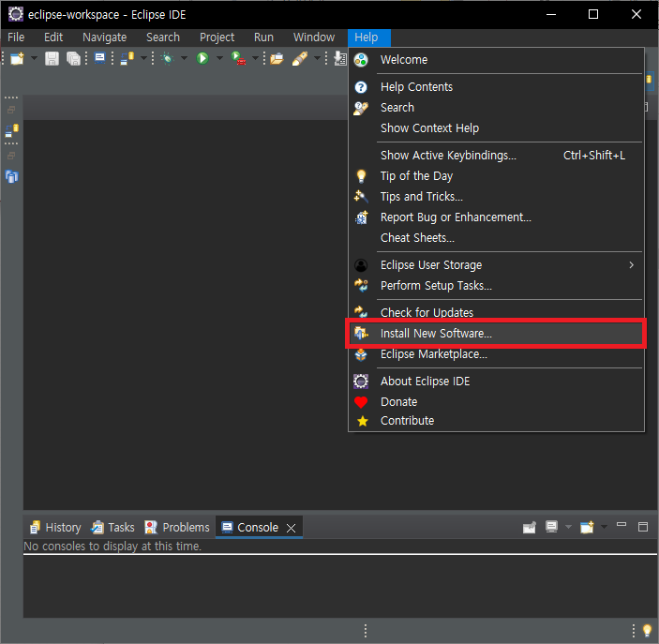
Task: Open the Navigate menu
Action: click(105, 37)
